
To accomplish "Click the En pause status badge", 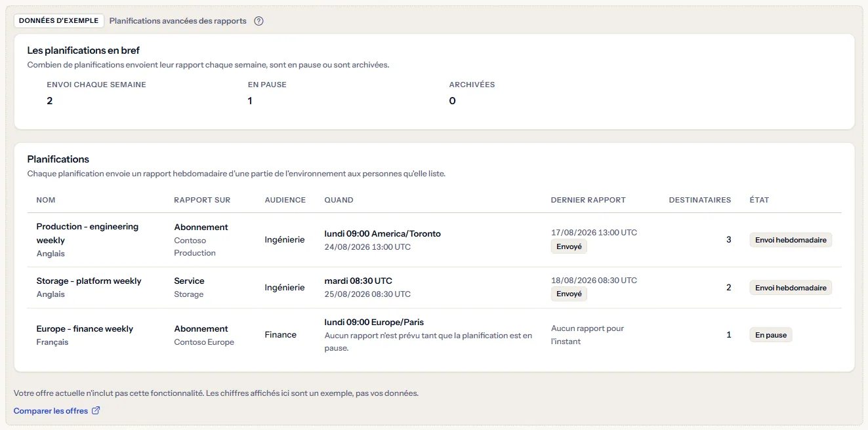I will (771, 335).
